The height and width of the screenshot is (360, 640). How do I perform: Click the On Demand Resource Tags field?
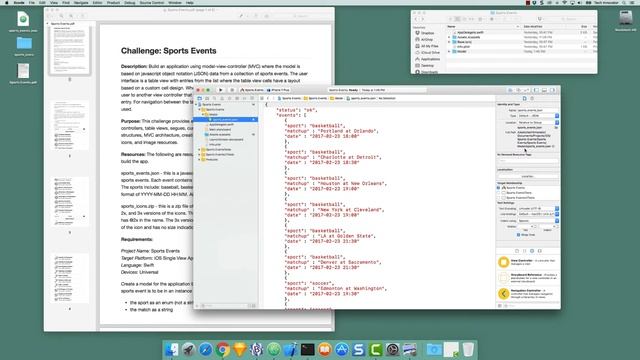coord(528,160)
